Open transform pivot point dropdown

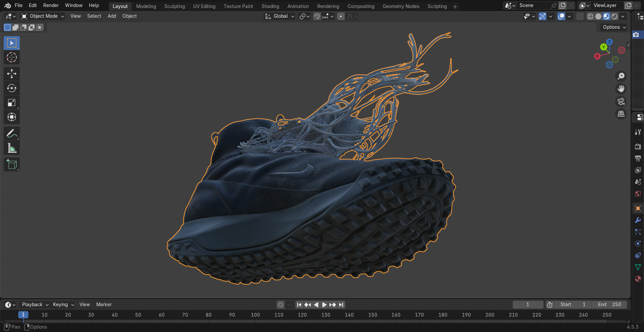pyautogui.click(x=304, y=16)
